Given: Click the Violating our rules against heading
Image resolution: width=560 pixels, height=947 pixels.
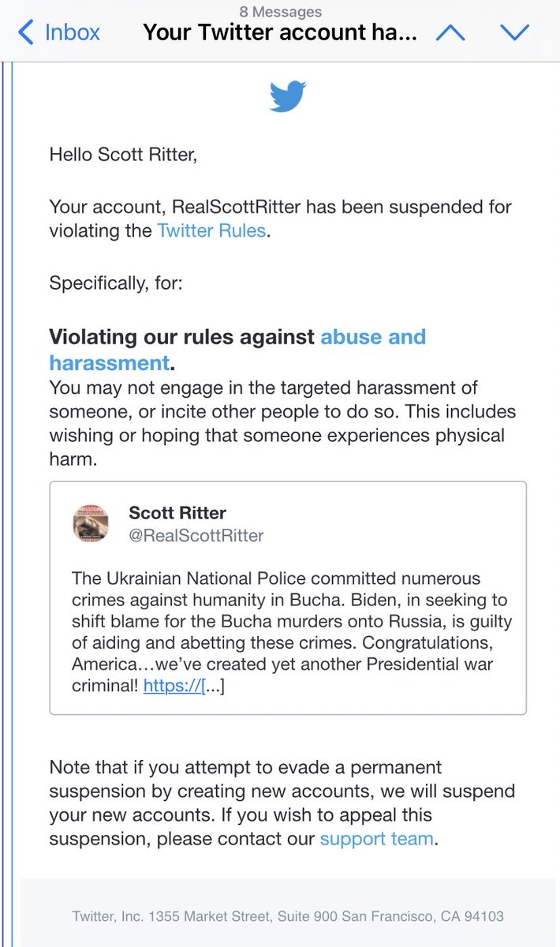Looking at the screenshot, I should coord(181,337).
